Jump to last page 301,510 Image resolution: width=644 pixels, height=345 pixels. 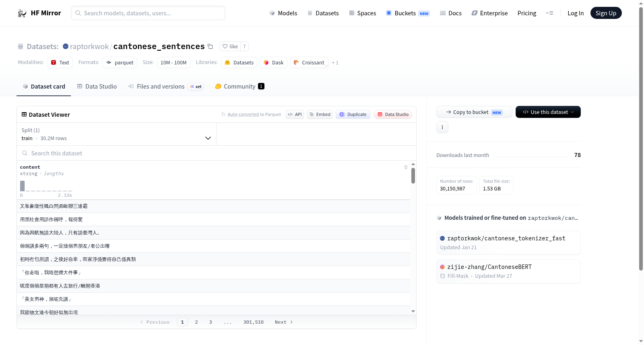254,322
